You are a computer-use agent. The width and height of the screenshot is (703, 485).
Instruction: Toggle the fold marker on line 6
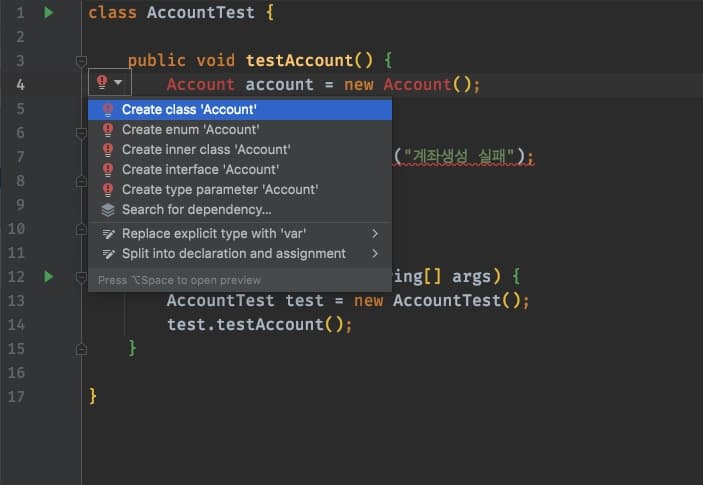(x=81, y=133)
